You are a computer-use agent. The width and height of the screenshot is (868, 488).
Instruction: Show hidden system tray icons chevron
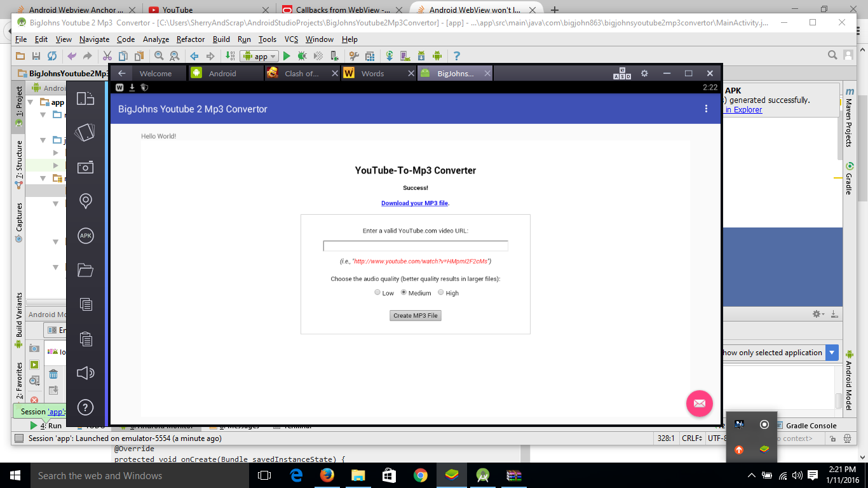(752, 475)
